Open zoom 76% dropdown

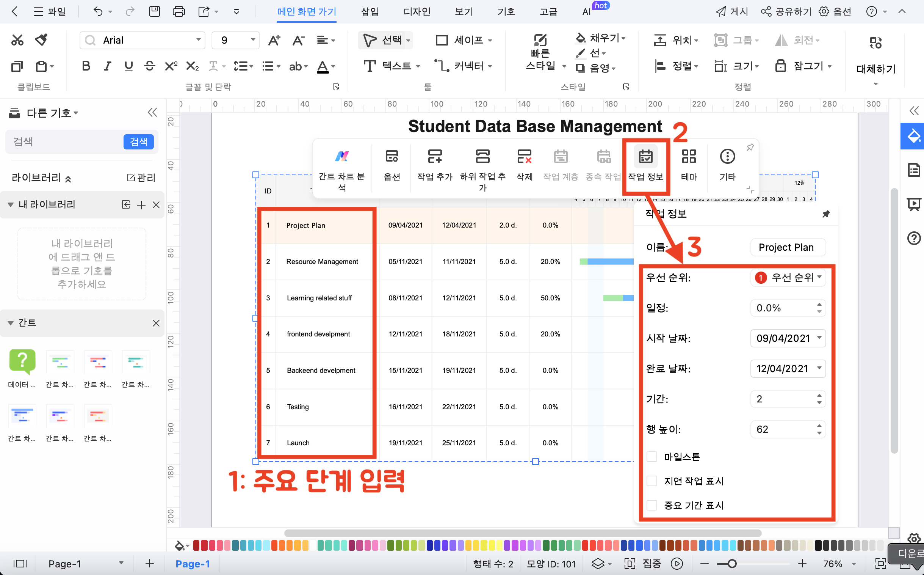pos(854,564)
